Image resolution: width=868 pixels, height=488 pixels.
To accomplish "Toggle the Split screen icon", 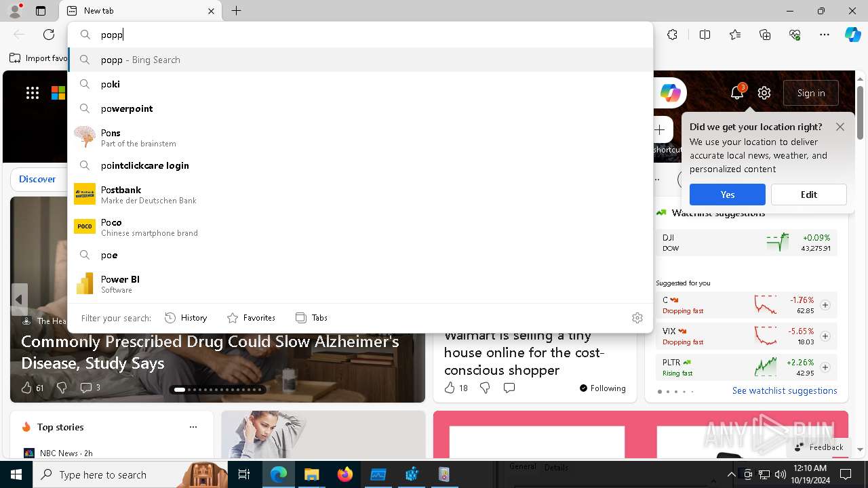I will [x=705, y=35].
